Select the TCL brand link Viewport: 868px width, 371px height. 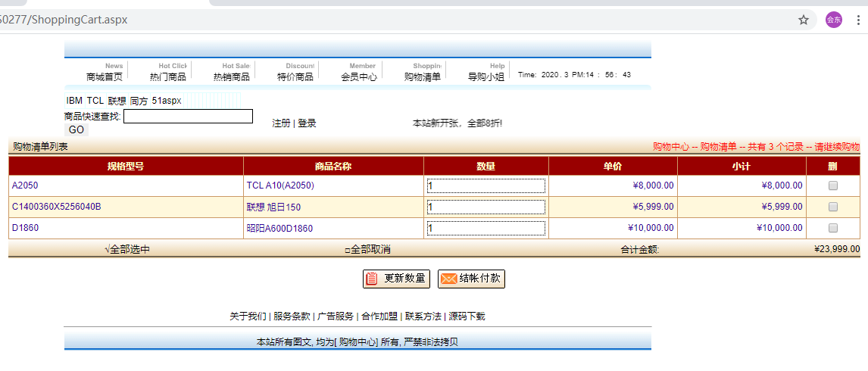[x=95, y=101]
